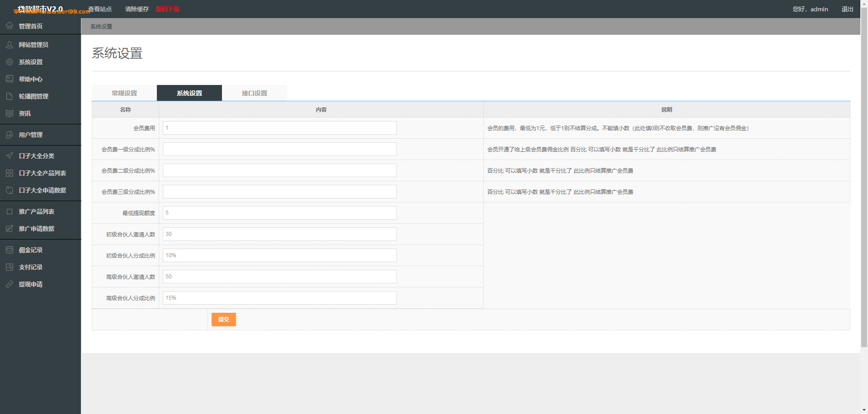Click the 最低提现额度 input field
This screenshot has height=414, width=868.
(280, 213)
